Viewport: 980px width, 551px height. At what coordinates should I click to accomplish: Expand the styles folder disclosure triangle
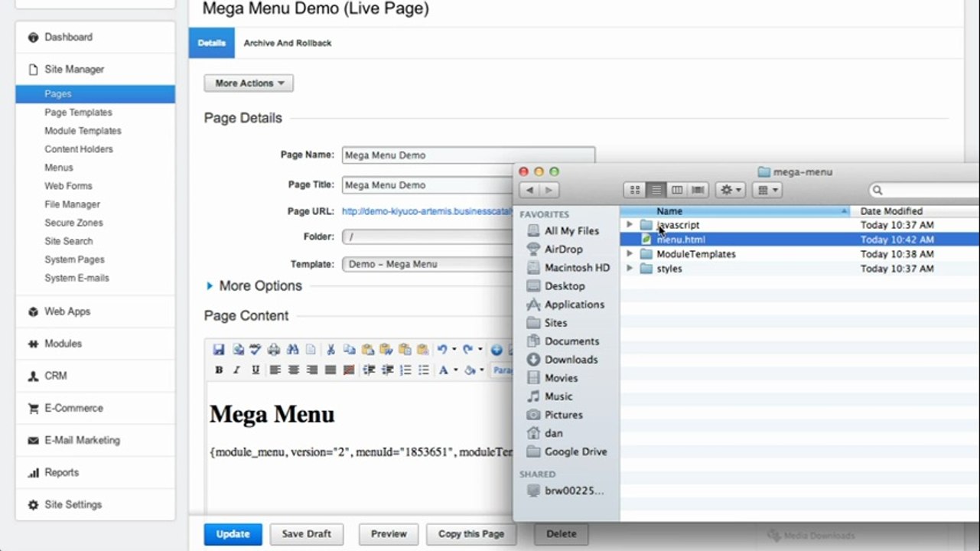(x=630, y=269)
